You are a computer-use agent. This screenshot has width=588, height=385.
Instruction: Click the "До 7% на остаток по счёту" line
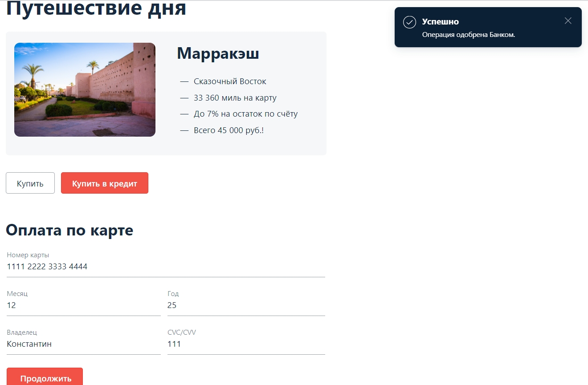coord(245,113)
